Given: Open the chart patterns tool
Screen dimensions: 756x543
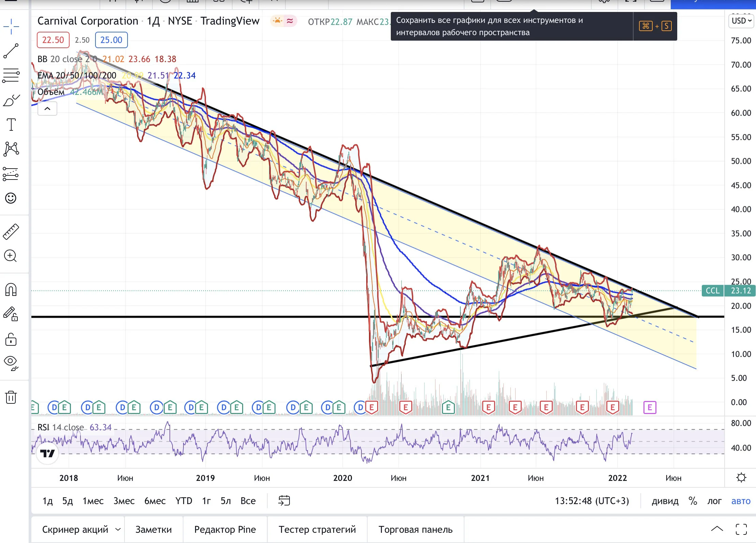Looking at the screenshot, I should click(x=11, y=149).
